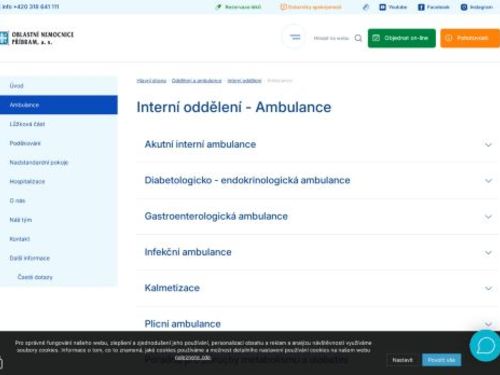This screenshot has height=375, width=500.
Task: Go to Hlavní strana breadcrumb
Action: [151, 81]
